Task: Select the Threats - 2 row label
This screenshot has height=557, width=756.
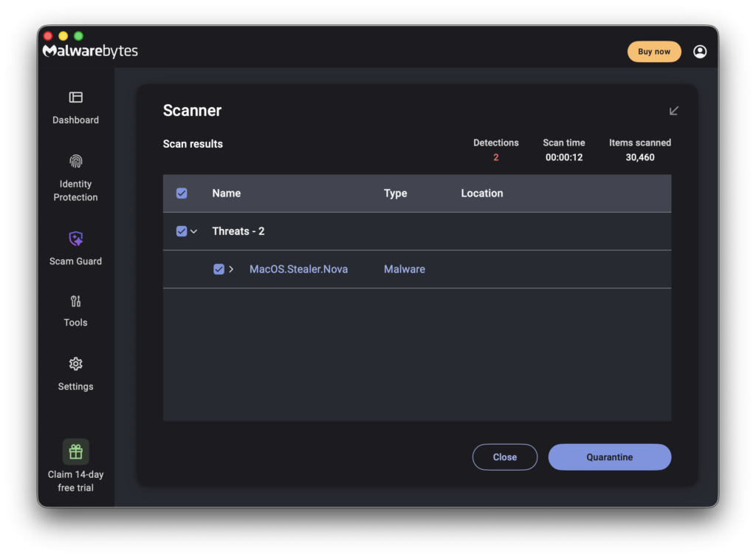Action: point(238,231)
